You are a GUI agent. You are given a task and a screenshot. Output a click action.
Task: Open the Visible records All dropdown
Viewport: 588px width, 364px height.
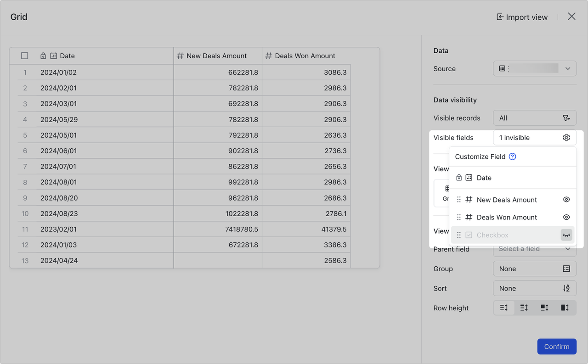coord(535,118)
